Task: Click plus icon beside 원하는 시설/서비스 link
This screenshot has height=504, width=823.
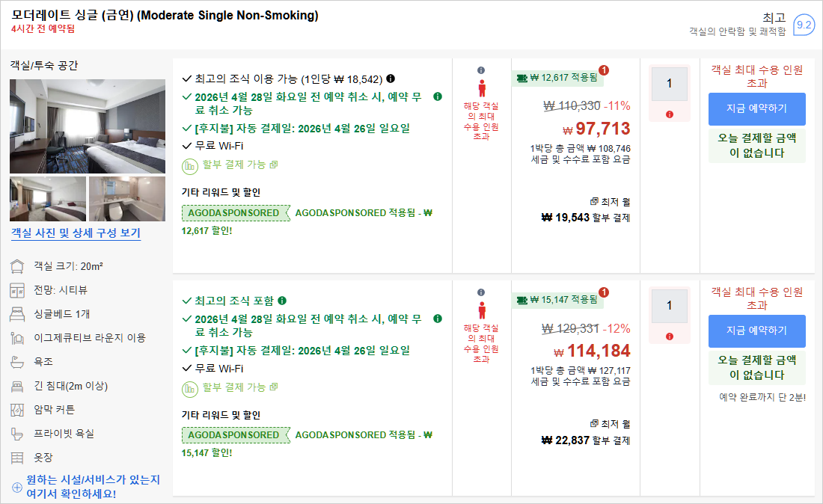Action: point(17,487)
